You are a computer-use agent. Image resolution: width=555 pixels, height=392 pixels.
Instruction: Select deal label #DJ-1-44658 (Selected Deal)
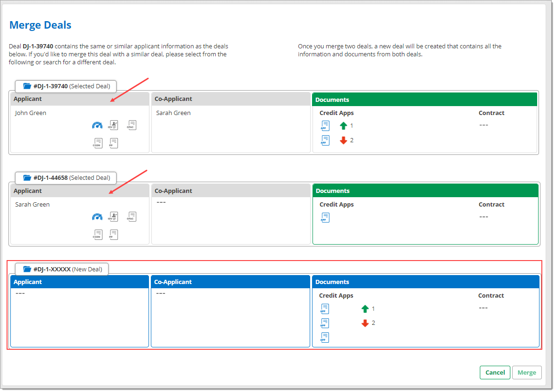(x=65, y=177)
